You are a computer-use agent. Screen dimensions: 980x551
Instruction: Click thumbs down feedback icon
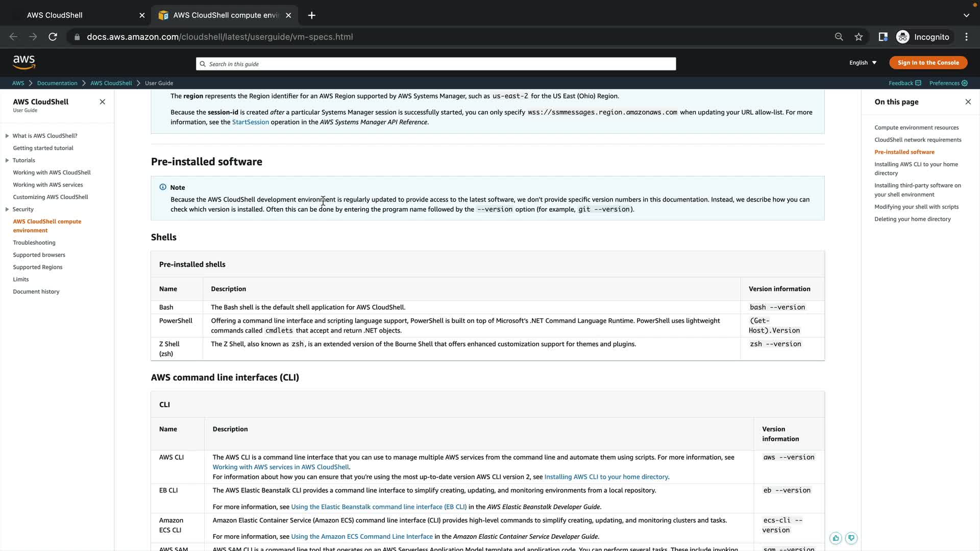(851, 538)
